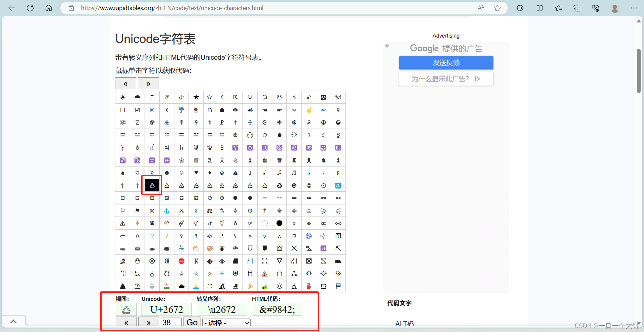Select the red no-entry sign

click(181, 261)
